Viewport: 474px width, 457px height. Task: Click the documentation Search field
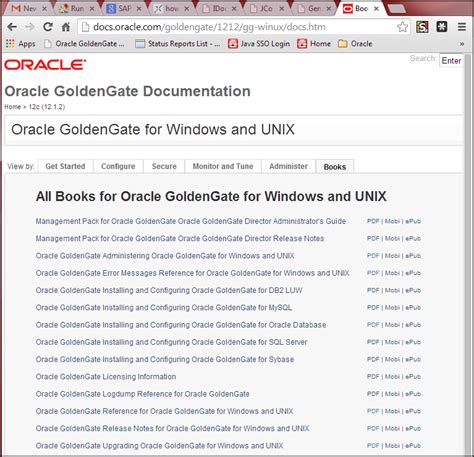point(451,61)
